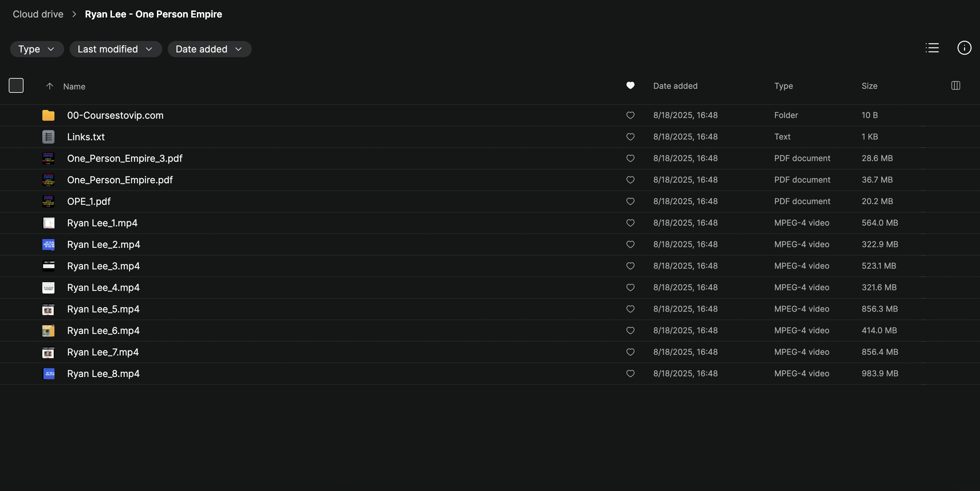Image resolution: width=980 pixels, height=491 pixels.
Task: Open the Ryan Lee_8.mp4 video thumbnail
Action: click(48, 374)
